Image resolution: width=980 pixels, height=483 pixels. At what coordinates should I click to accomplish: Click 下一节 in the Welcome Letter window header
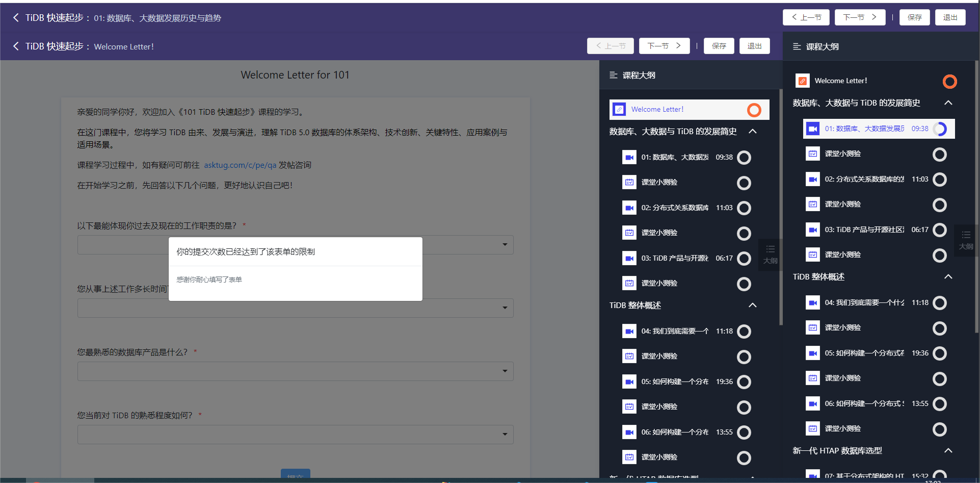(665, 46)
